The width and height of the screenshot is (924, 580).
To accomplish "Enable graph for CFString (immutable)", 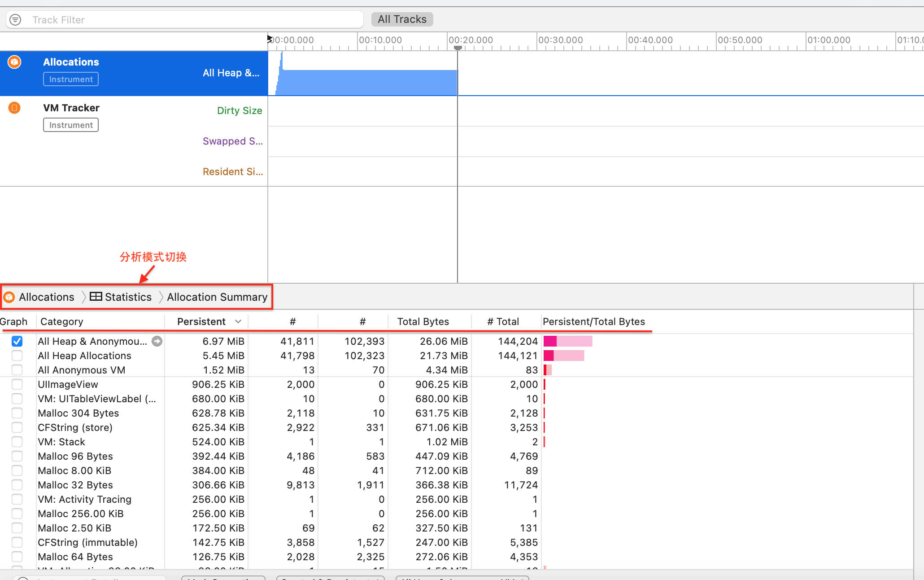I will point(17,542).
